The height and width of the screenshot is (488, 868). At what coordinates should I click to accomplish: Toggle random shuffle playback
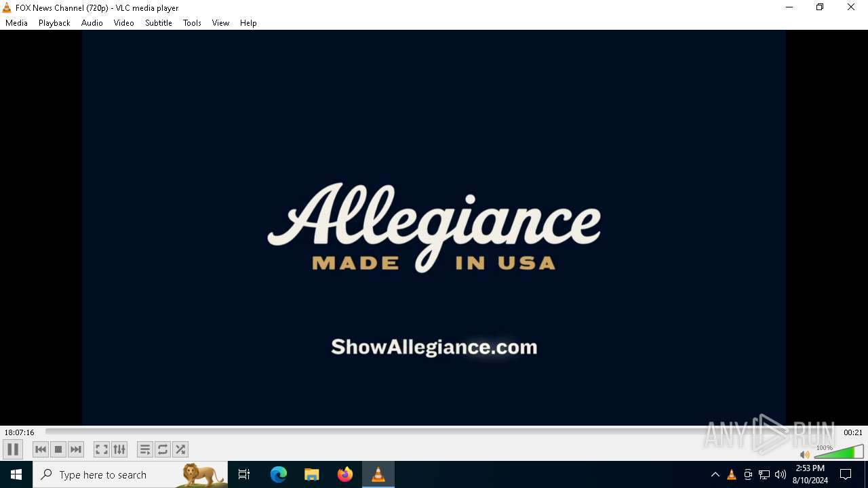tap(180, 449)
